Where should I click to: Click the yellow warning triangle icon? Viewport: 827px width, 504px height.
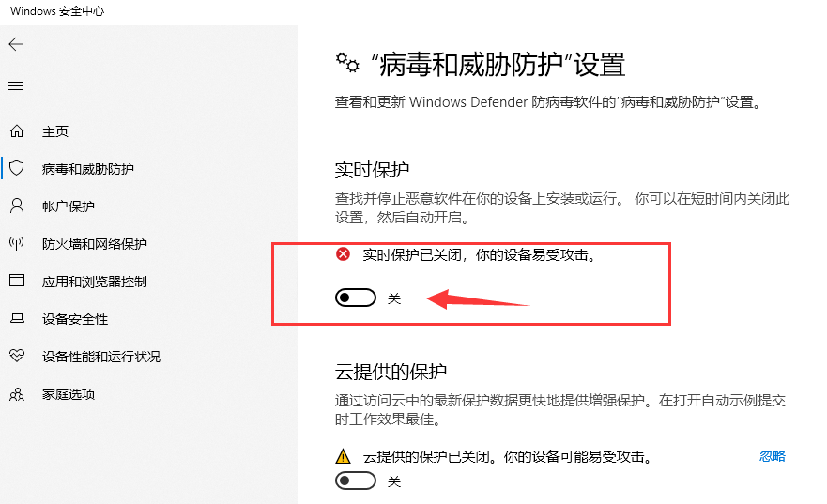click(343, 456)
